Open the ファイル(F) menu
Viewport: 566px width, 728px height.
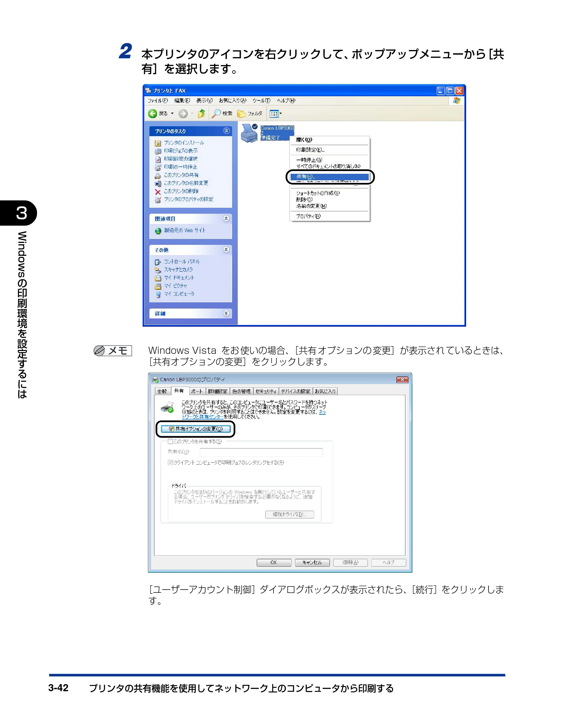(x=158, y=101)
